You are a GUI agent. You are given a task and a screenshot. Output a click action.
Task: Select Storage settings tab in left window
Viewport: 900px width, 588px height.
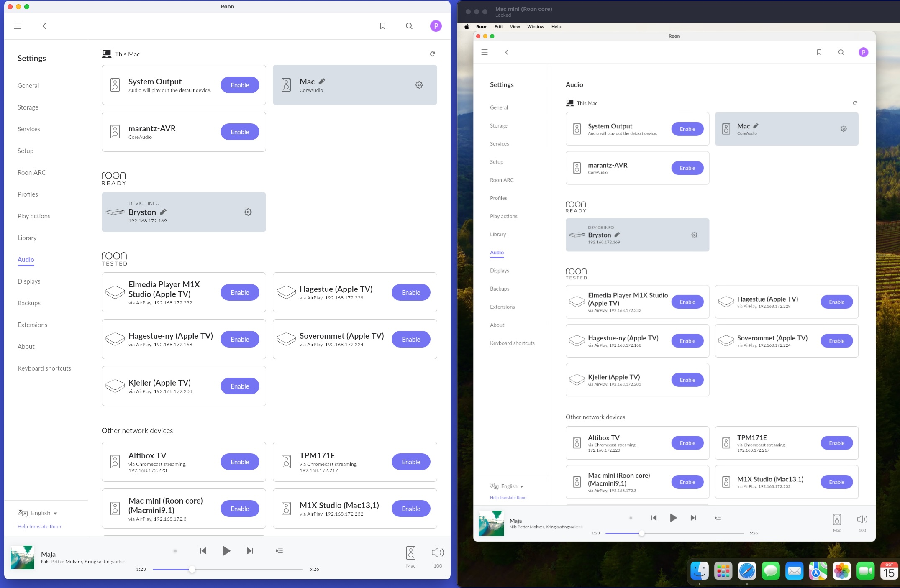(28, 107)
